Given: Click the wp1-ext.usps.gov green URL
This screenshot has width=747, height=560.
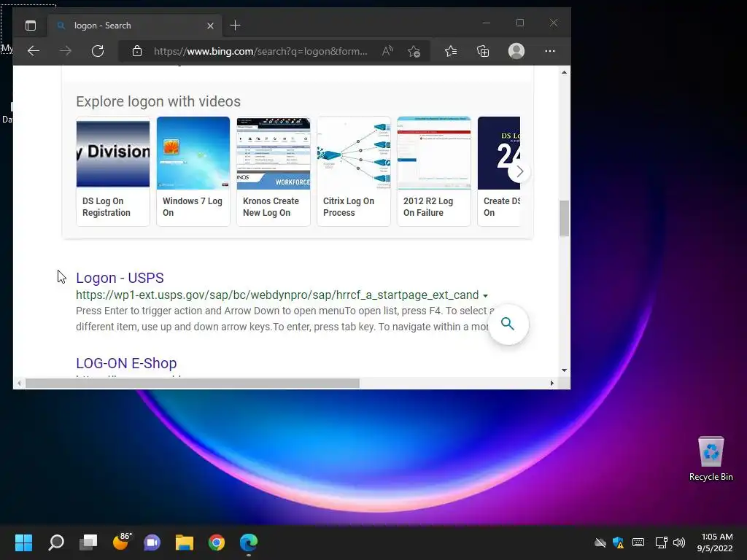Looking at the screenshot, I should 277,295.
